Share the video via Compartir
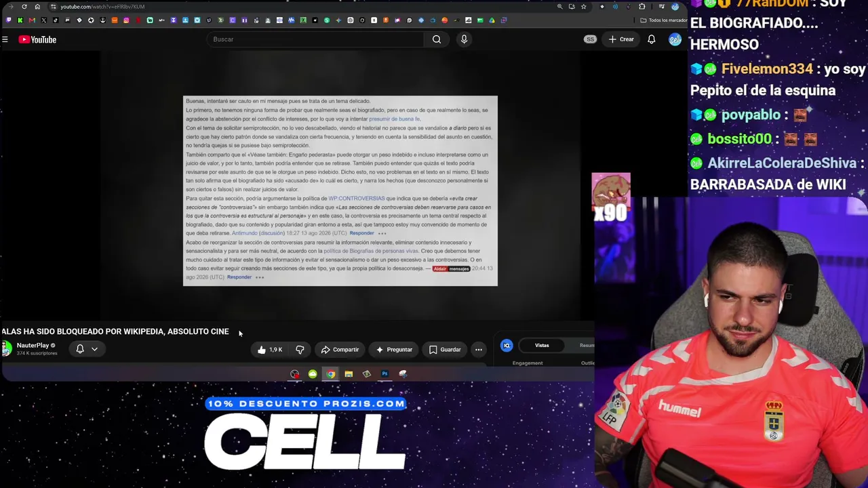The width and height of the screenshot is (868, 488). tap(340, 350)
